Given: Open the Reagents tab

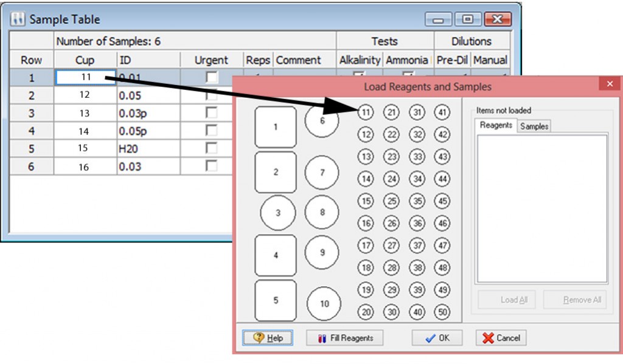Looking at the screenshot, I should click(x=496, y=125).
